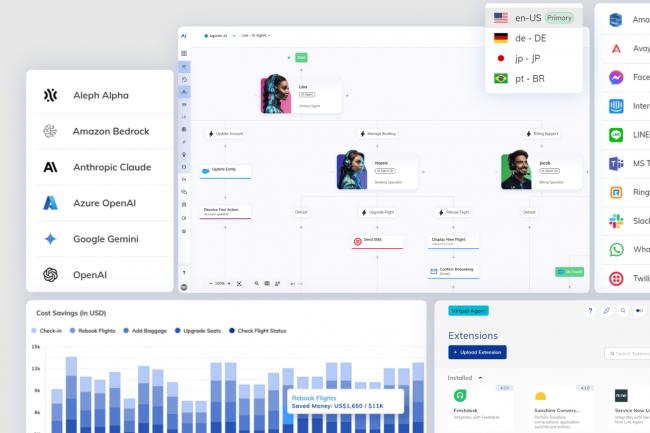The height and width of the screenshot is (433, 650).
Task: Click the help icon in Virtual Agent header
Action: (x=590, y=310)
